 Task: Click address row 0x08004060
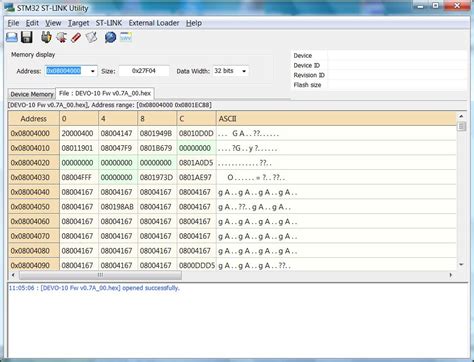(x=34, y=221)
